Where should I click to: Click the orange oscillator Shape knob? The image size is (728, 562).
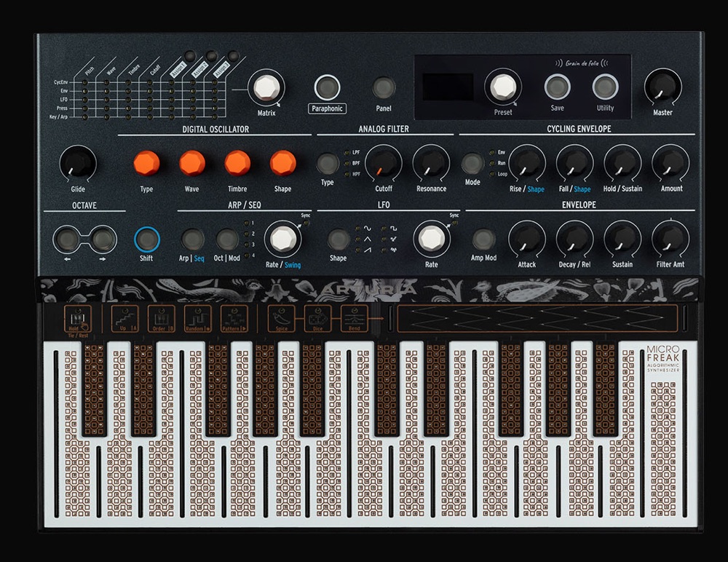point(282,164)
